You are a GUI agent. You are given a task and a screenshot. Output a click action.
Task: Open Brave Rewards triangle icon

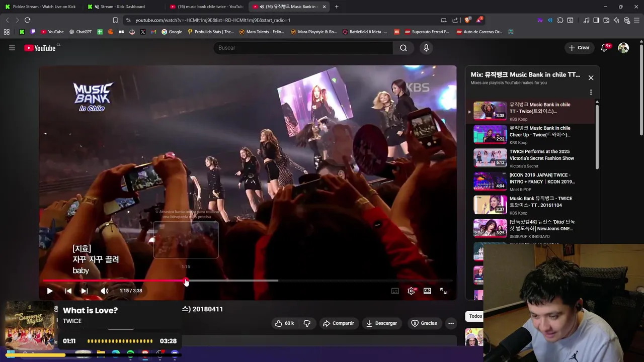[x=478, y=20]
